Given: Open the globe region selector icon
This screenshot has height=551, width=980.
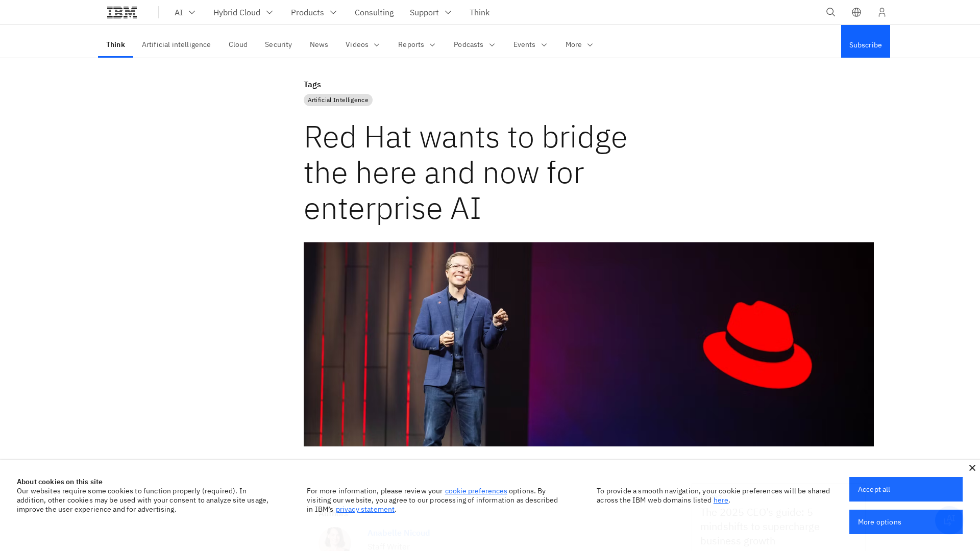Looking at the screenshot, I should (856, 12).
